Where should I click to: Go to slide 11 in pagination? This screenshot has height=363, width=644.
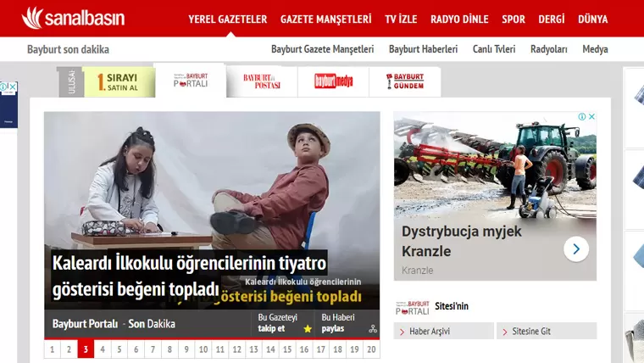click(x=220, y=349)
